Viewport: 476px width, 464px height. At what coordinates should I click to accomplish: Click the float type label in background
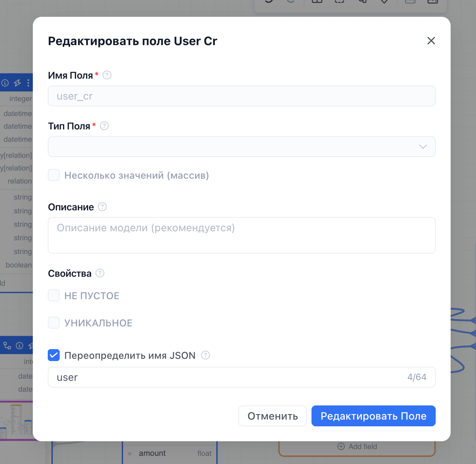tap(204, 453)
